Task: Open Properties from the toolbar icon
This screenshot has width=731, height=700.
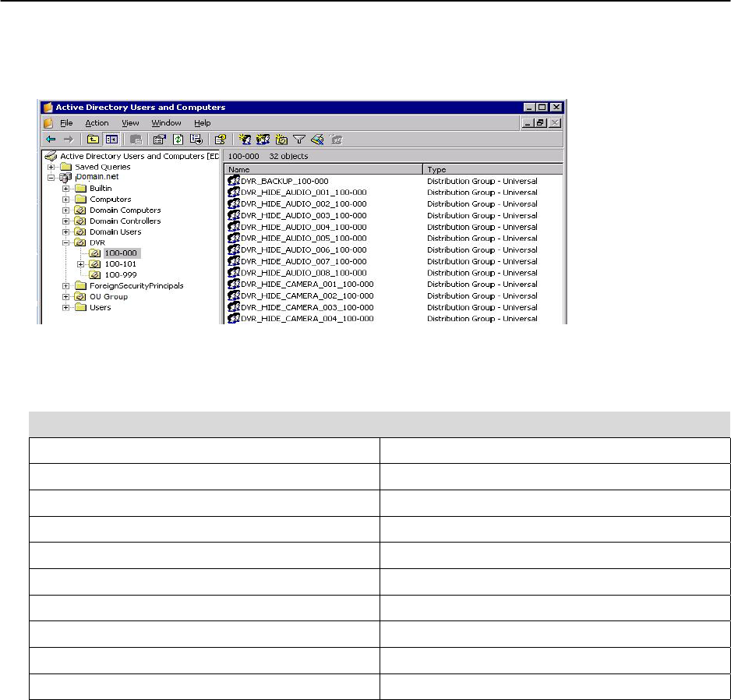Action: [160, 140]
